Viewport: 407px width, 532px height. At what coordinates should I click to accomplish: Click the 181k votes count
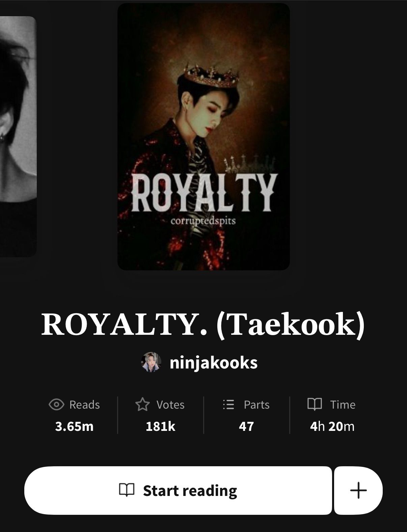tap(160, 426)
